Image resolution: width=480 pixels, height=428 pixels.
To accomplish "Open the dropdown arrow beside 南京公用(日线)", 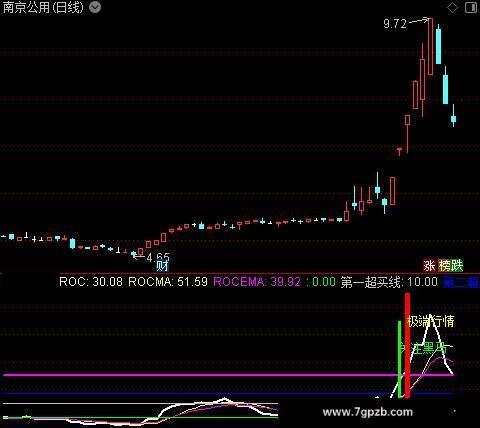I will [x=95, y=7].
